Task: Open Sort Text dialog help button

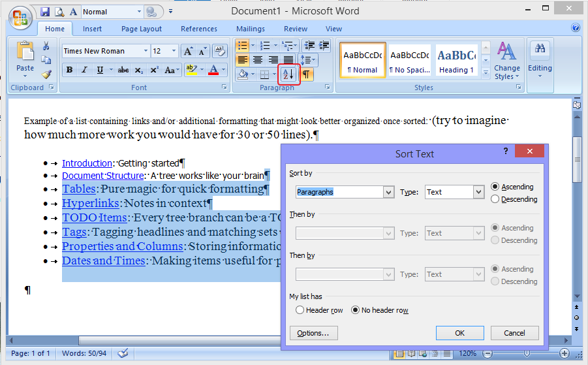Action: click(506, 151)
